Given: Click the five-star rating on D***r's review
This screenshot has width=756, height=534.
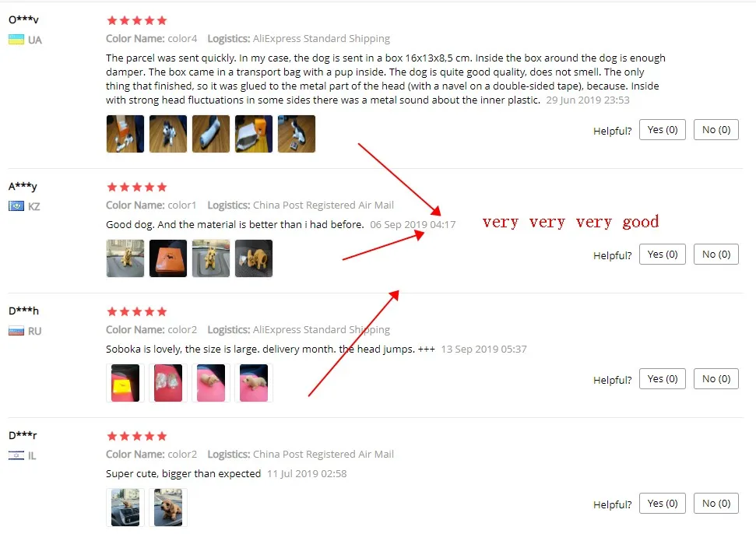Looking at the screenshot, I should pos(137,436).
